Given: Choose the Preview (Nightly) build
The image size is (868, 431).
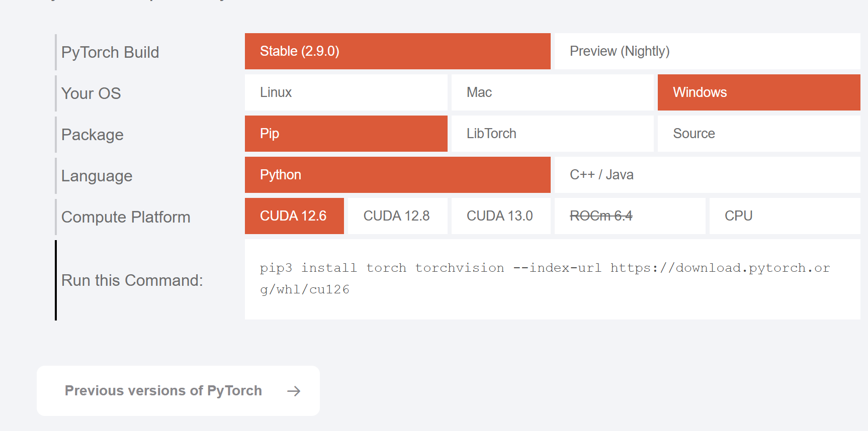Looking at the screenshot, I should [707, 51].
